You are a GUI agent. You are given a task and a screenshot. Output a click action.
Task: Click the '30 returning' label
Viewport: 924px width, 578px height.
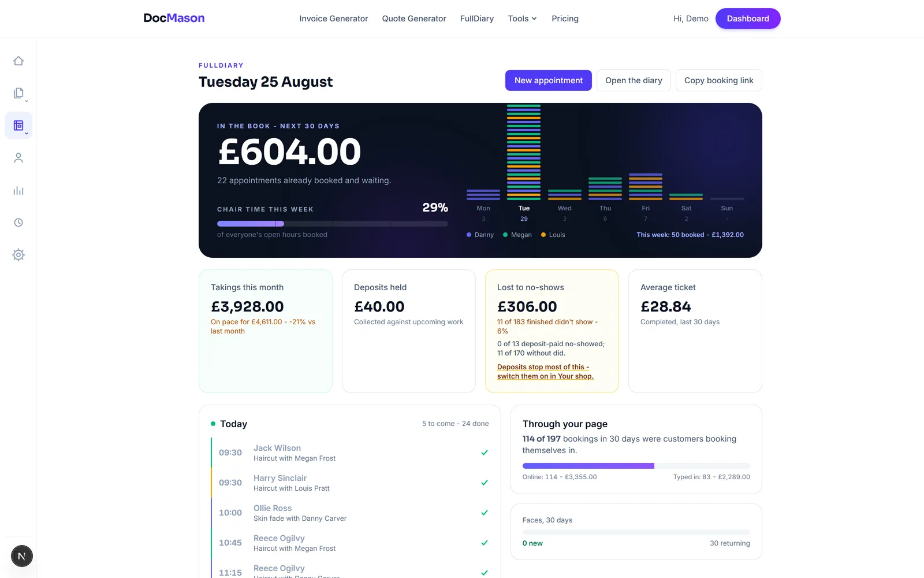[x=730, y=543]
